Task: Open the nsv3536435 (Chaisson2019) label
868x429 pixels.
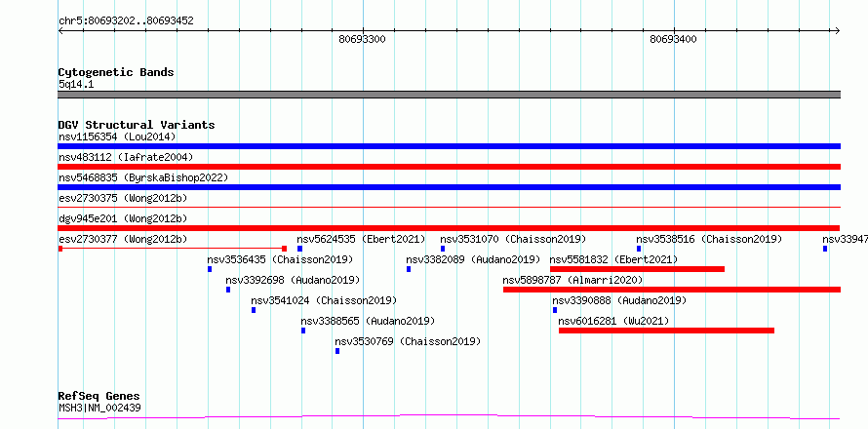Action: point(280,259)
